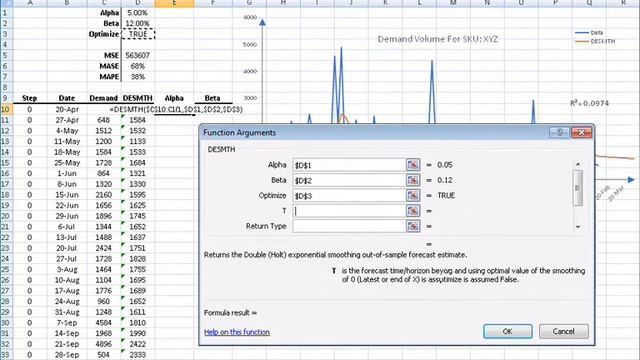This screenshot has width=640, height=360.
Task: Select the Optimize cell showing TRUE
Action: click(x=138, y=34)
